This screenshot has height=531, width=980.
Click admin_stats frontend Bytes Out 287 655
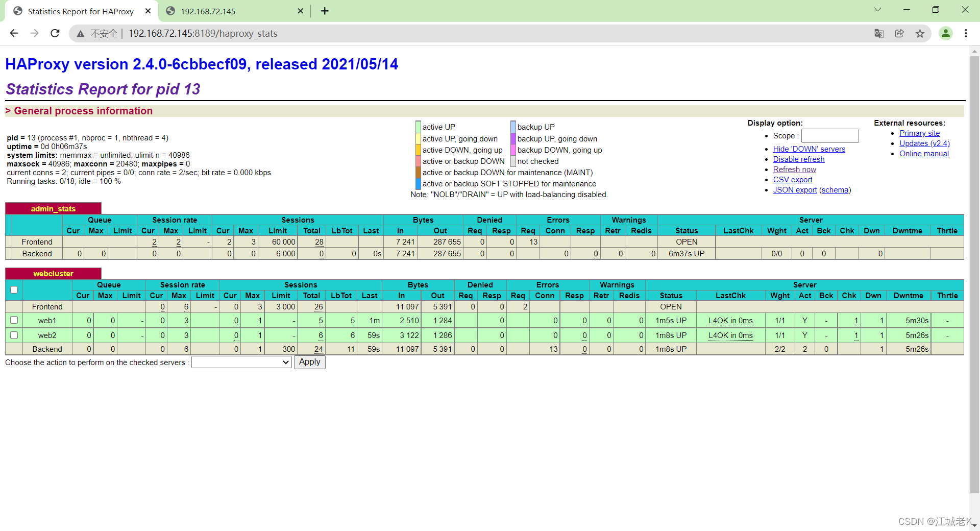pyautogui.click(x=447, y=242)
